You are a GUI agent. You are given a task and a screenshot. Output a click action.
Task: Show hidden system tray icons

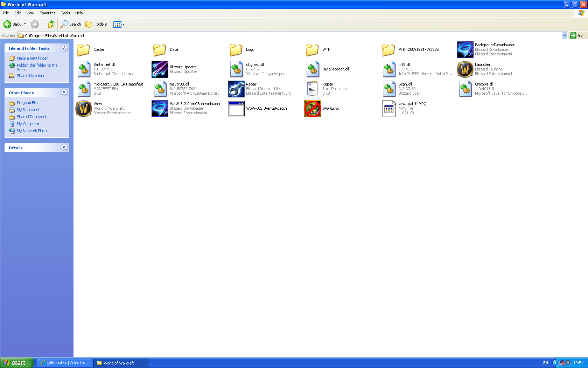(x=555, y=363)
